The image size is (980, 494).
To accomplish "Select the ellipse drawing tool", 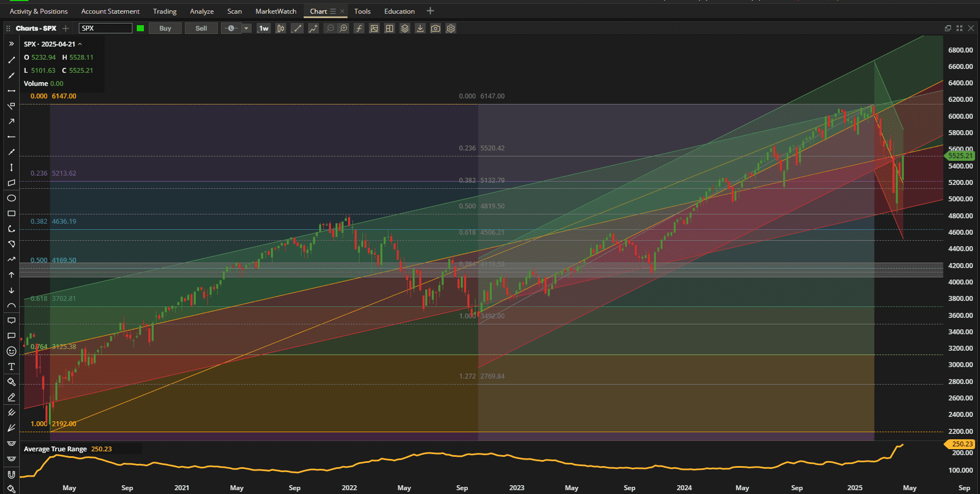I will tap(11, 198).
